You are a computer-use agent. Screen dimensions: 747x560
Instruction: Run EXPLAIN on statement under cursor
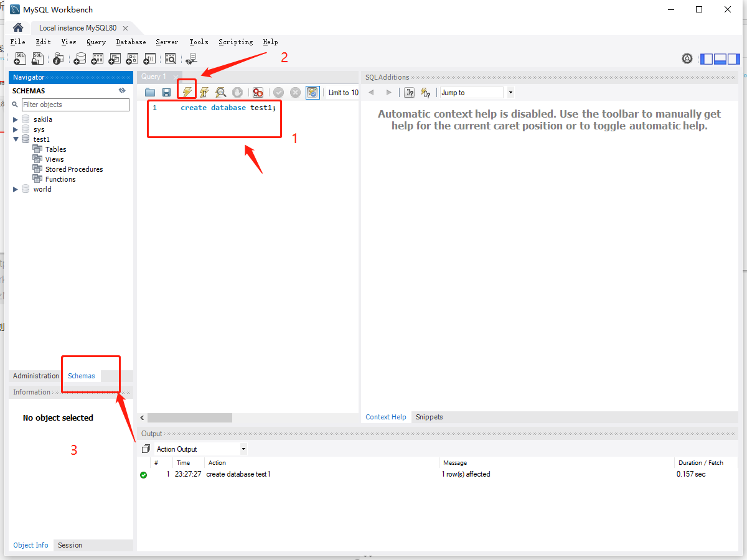[x=220, y=92]
